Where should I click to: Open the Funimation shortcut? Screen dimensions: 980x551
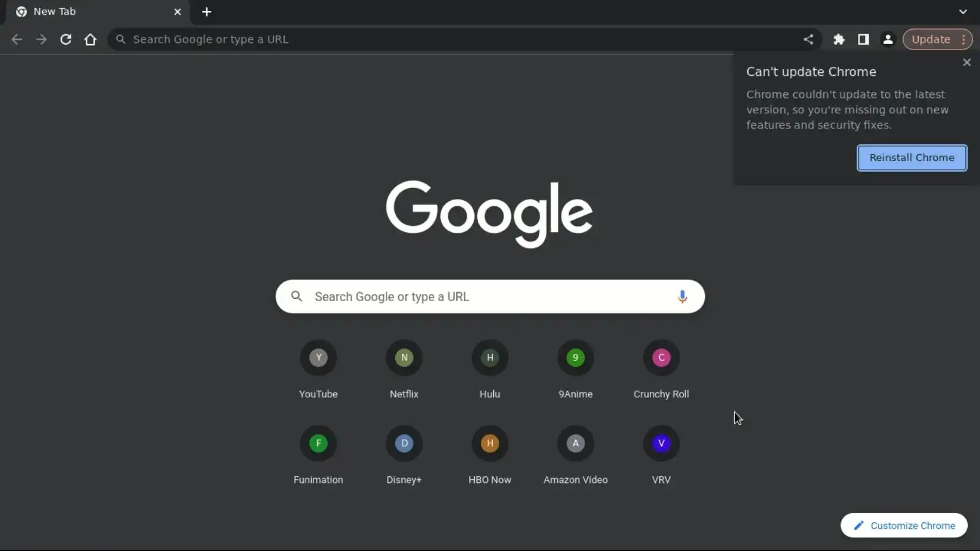coord(318,456)
